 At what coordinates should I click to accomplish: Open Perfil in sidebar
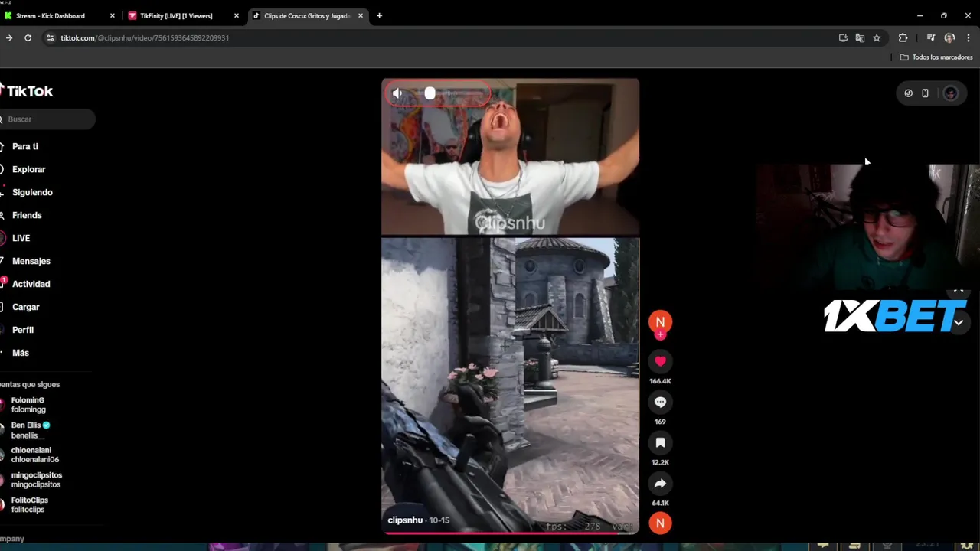(x=22, y=330)
